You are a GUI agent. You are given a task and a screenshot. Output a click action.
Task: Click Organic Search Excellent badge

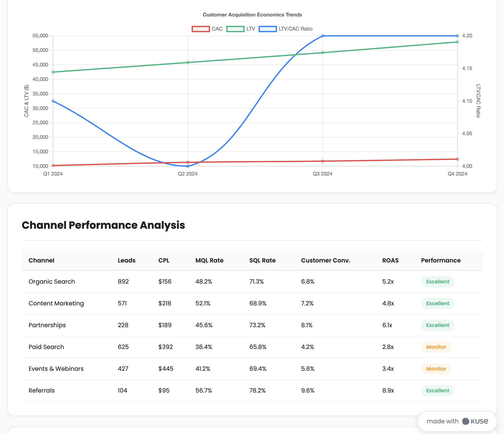click(437, 282)
